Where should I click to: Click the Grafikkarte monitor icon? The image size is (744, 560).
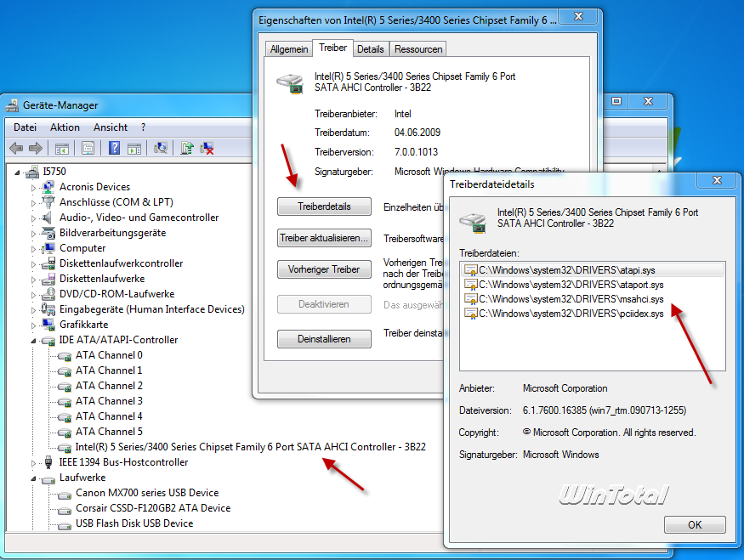48,325
